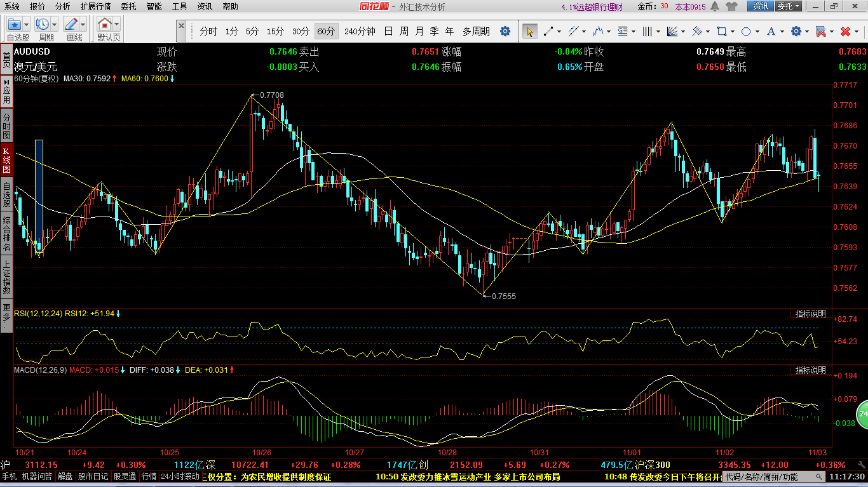This screenshot has width=868, height=487.
Task: Click the 10/28 date marker on time axis
Action: (447, 453)
